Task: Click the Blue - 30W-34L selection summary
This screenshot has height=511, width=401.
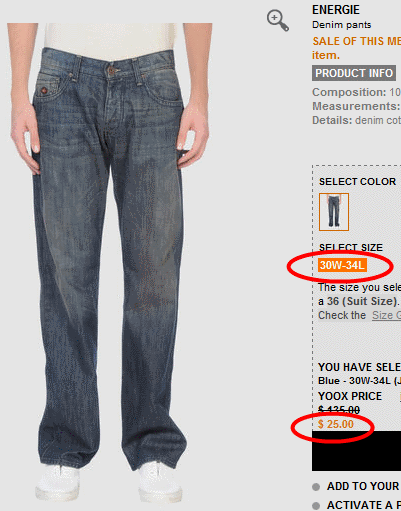Action: click(359, 381)
